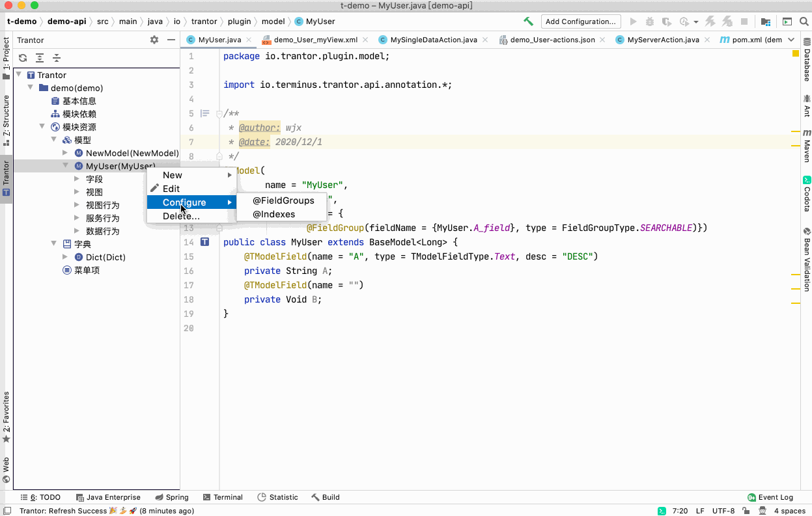This screenshot has height=516, width=812.
Task: Open the Event Log from status bar
Action: [770, 497]
